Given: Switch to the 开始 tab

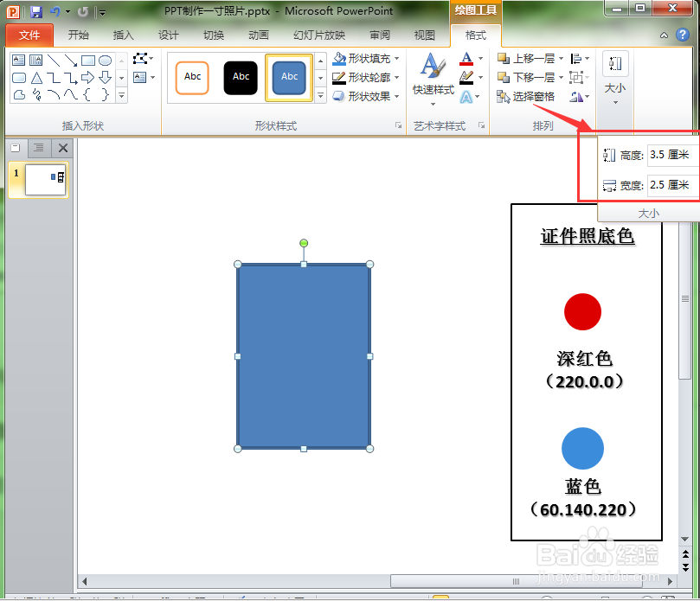Looking at the screenshot, I should (x=79, y=35).
